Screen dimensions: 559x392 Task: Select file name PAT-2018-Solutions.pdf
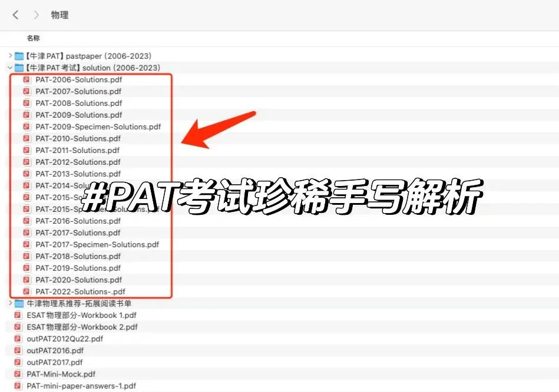[x=78, y=256]
